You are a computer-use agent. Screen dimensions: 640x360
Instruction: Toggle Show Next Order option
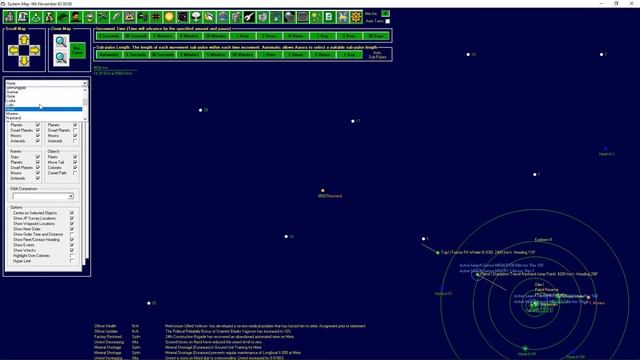[x=72, y=229]
